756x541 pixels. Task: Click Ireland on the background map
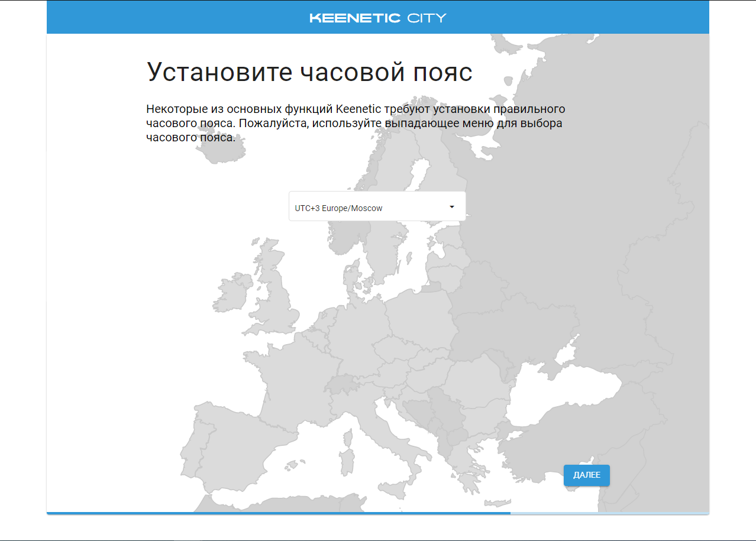(231, 297)
